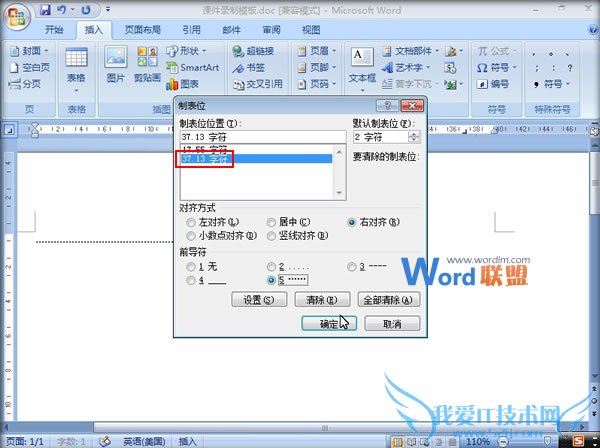Click the 110% zoom level
This screenshot has height=448, width=600.
pos(478,441)
